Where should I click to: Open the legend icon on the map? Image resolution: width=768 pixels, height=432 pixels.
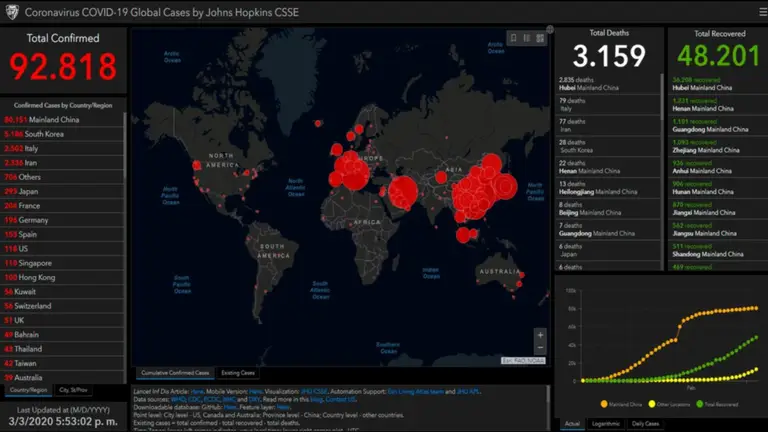pyautogui.click(x=527, y=38)
